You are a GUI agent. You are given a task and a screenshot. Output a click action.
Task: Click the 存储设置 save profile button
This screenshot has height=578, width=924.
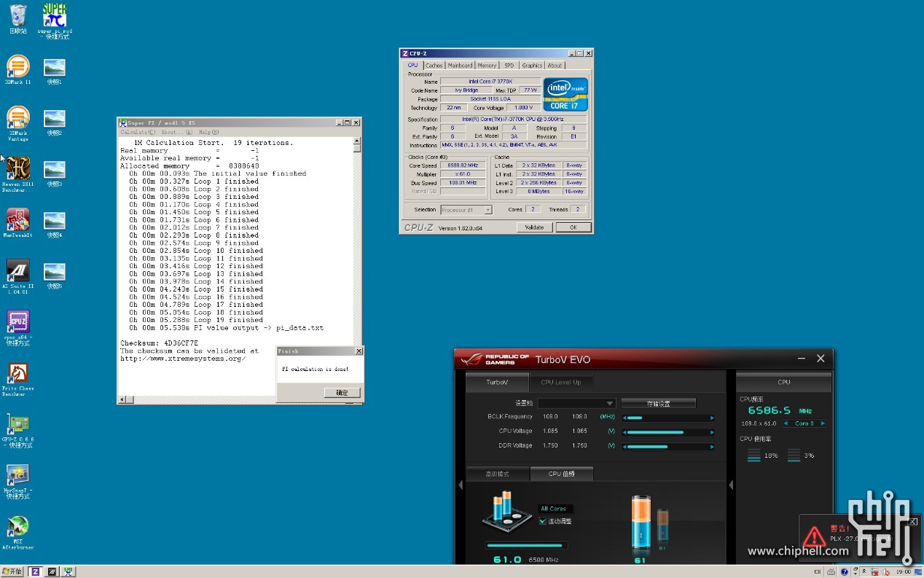point(659,403)
